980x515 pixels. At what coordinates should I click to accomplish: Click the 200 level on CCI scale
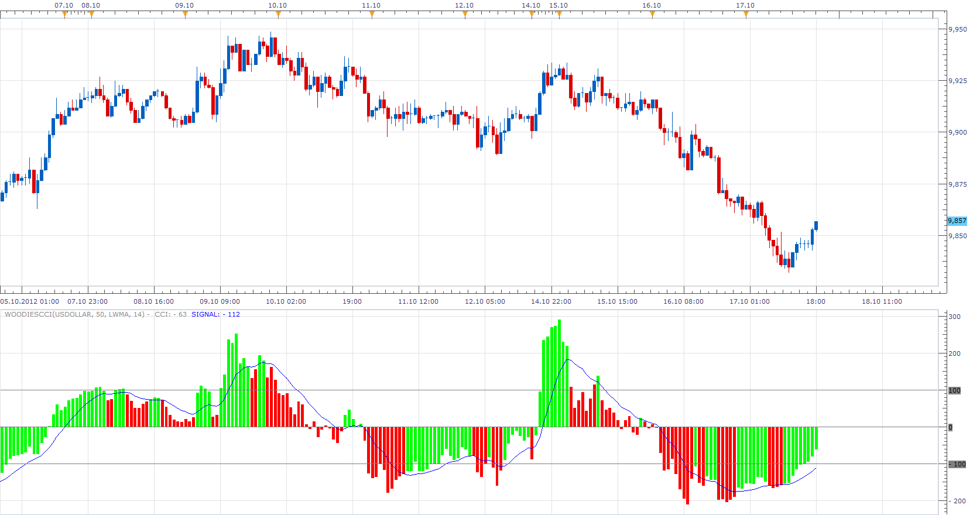pyautogui.click(x=954, y=353)
